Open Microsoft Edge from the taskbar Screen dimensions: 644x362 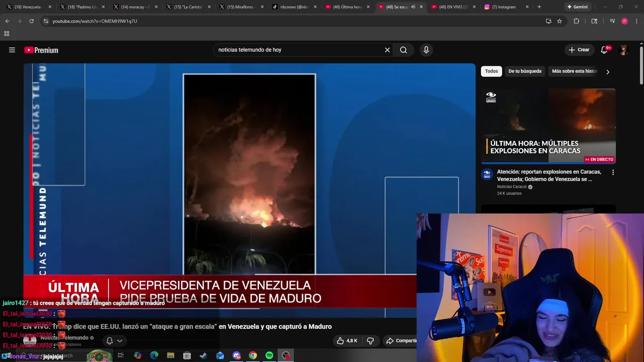[x=154, y=355]
